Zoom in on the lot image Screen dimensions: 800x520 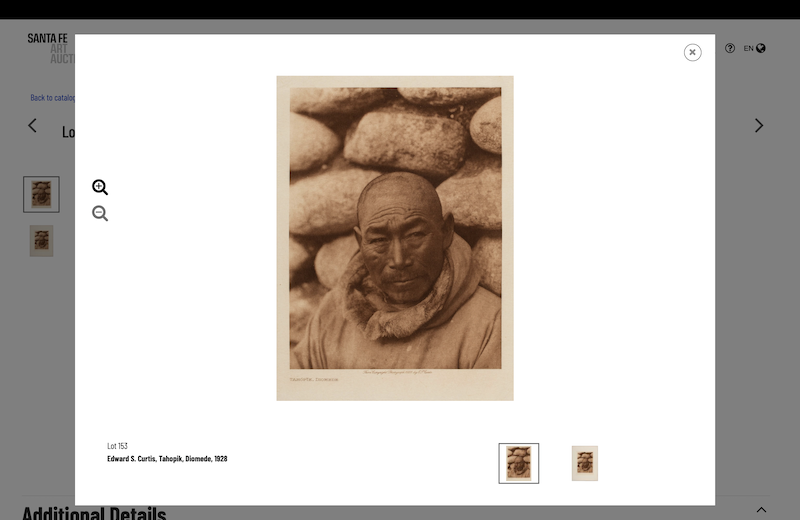tap(100, 187)
